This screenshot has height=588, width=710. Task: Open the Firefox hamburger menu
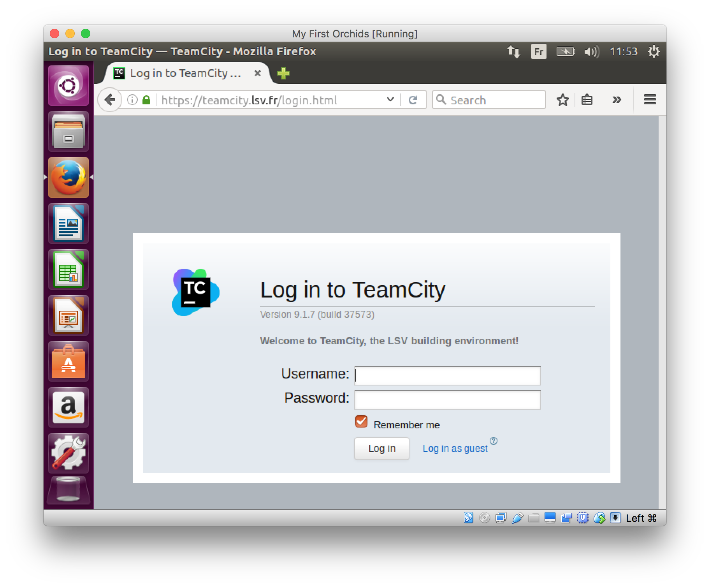[650, 100]
